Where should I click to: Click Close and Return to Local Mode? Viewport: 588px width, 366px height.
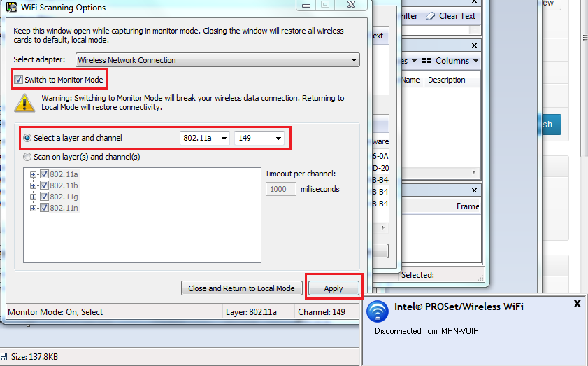[x=242, y=288]
